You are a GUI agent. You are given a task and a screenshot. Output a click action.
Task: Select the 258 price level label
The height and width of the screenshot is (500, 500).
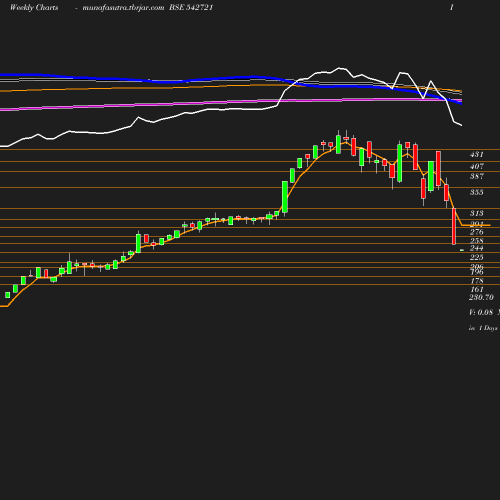(x=477, y=241)
